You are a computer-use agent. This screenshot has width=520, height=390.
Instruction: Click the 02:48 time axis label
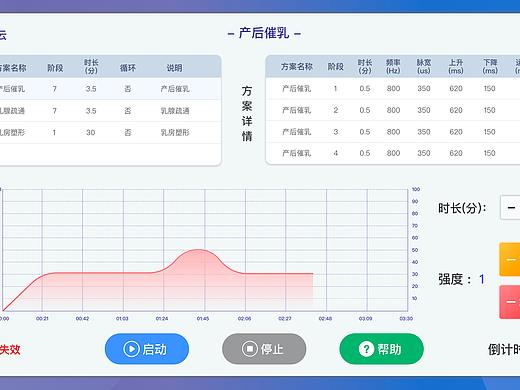point(325,319)
